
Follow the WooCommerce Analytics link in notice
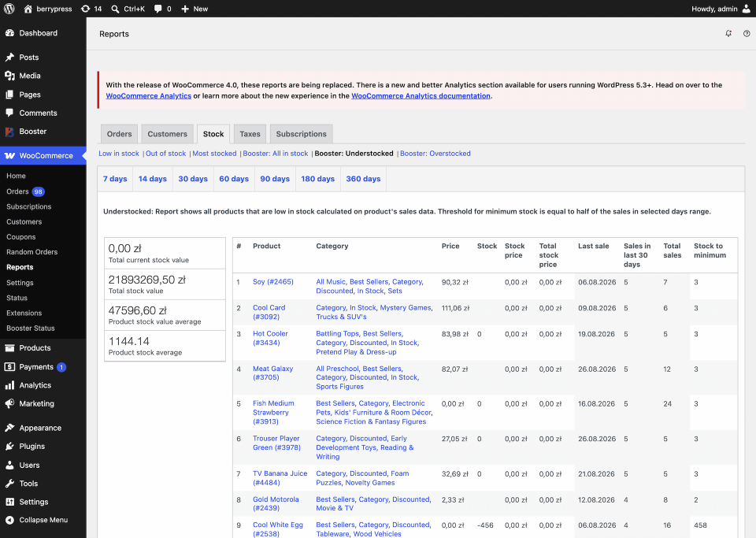pyautogui.click(x=149, y=96)
